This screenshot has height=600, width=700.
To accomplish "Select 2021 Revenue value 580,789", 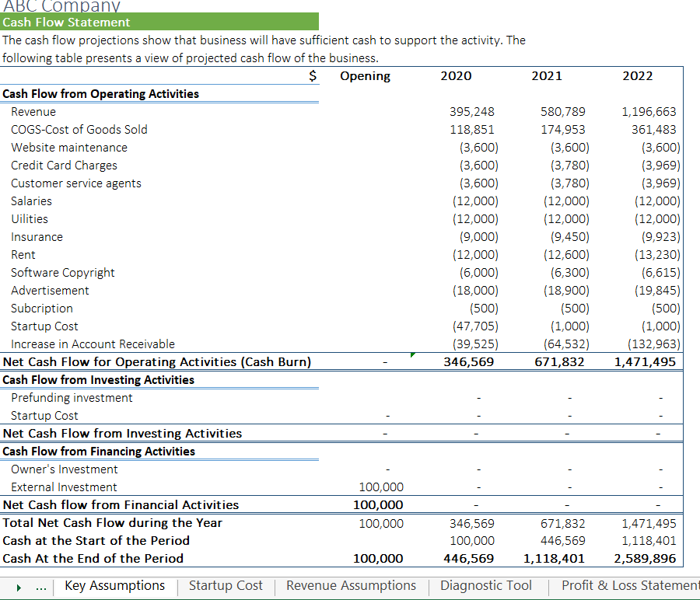I will [563, 111].
